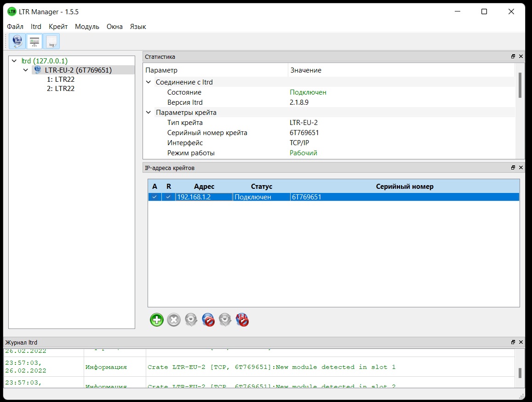Select the LTR-EU-2 (6T769651) tree item

[78, 70]
